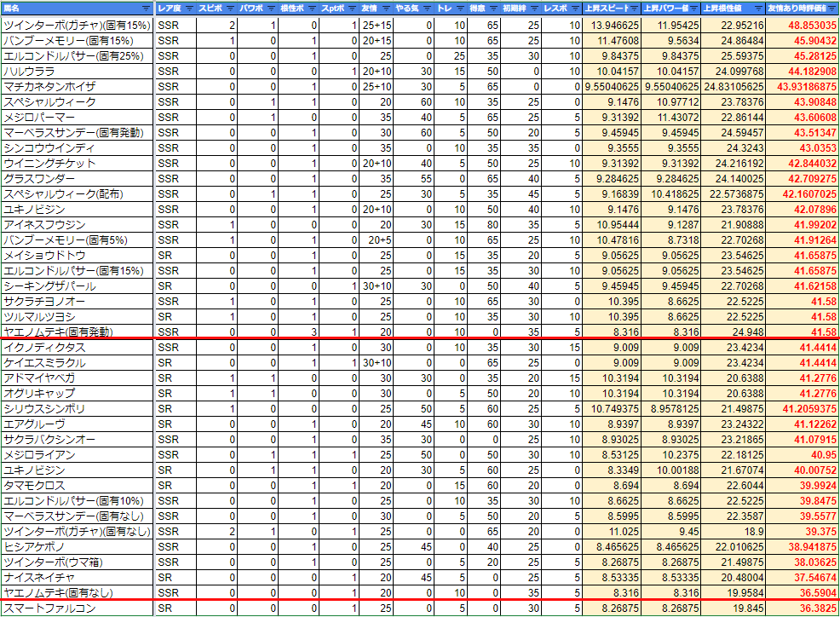Select the cell エルコンドルパサー(固有25%)
This screenshot has width=840, height=617.
point(78,55)
